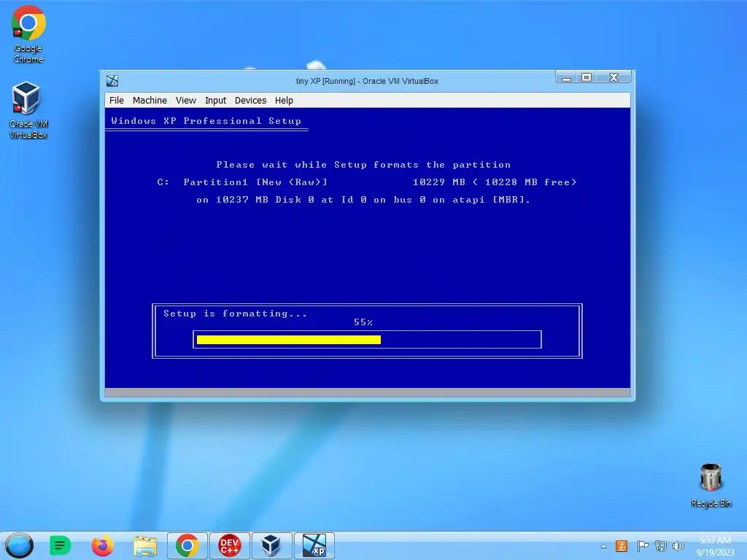Click the 'on 10237 MB Disk 0' line

[363, 200]
